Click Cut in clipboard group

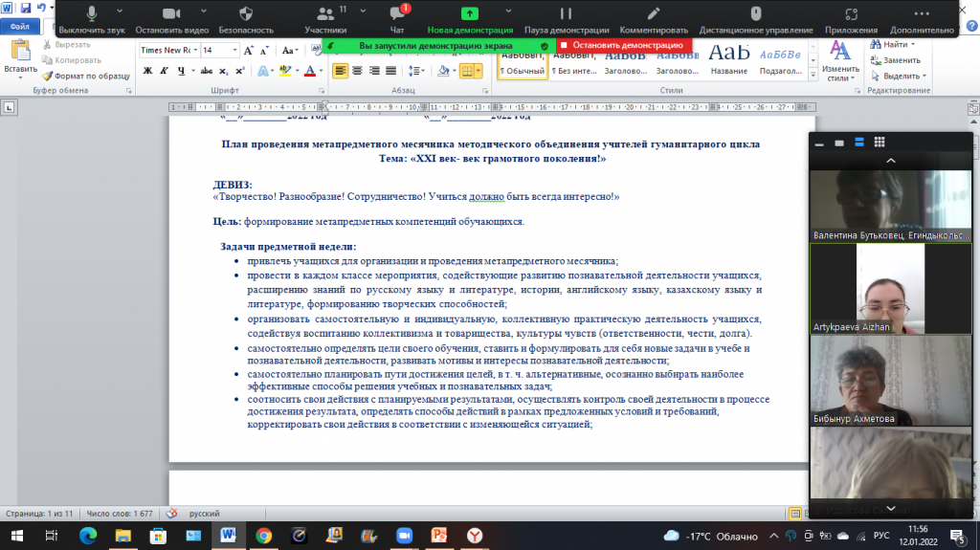tap(66, 45)
